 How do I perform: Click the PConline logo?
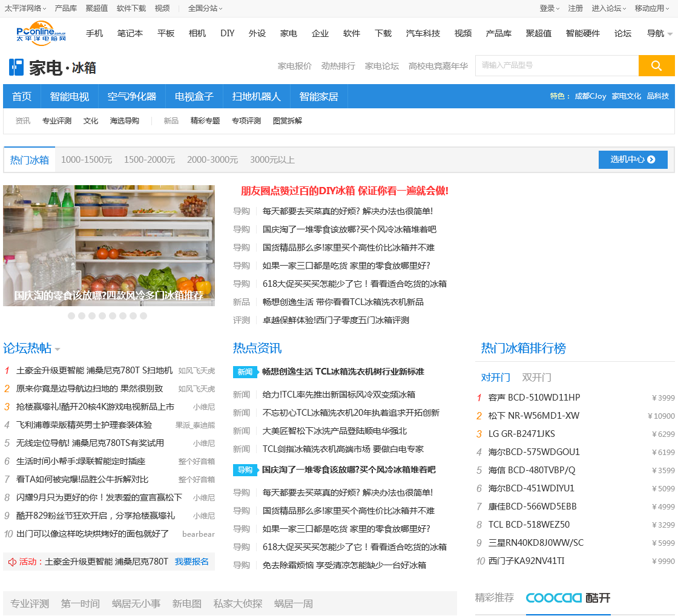(41, 33)
